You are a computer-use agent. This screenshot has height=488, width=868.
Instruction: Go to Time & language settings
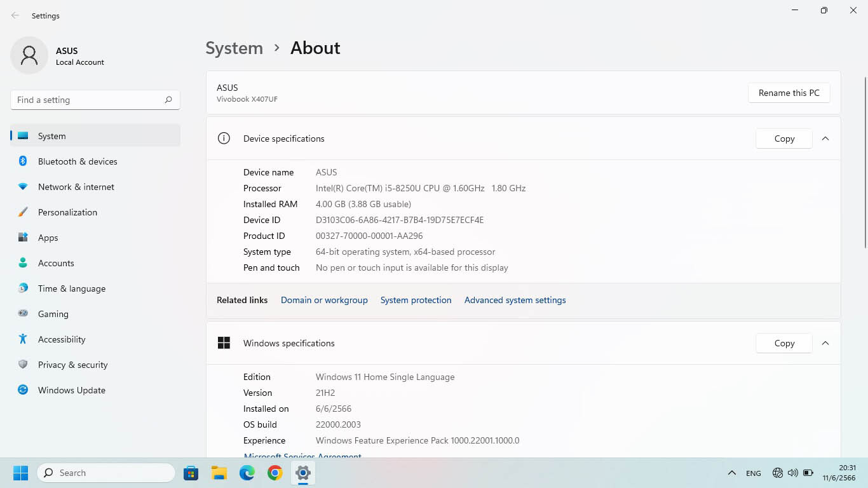[x=71, y=288]
